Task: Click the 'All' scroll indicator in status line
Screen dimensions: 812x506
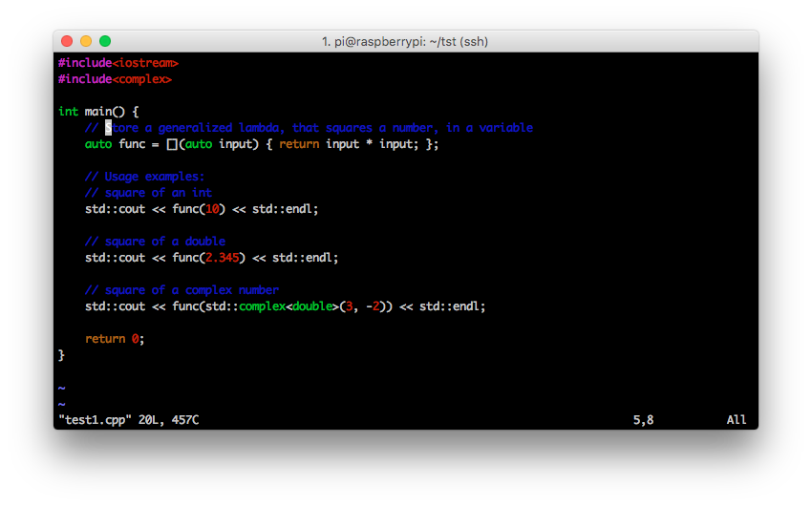Action: 736,419
